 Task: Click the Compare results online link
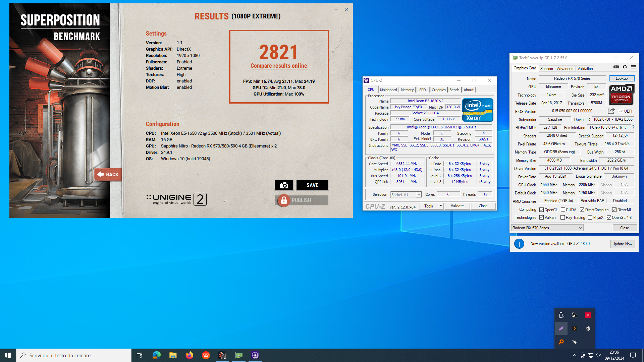[x=279, y=66]
